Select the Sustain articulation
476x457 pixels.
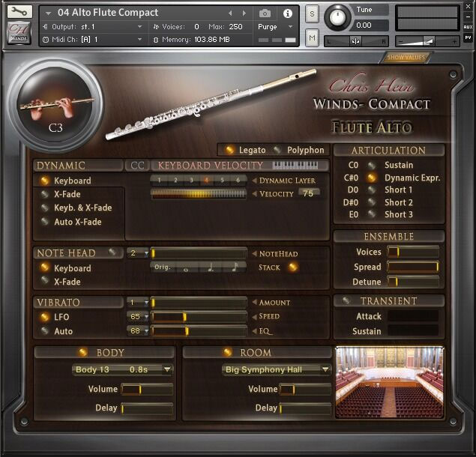point(371,166)
